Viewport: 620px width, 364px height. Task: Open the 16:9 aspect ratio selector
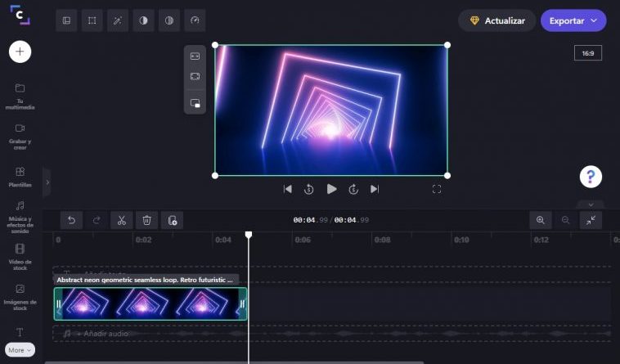(x=587, y=53)
